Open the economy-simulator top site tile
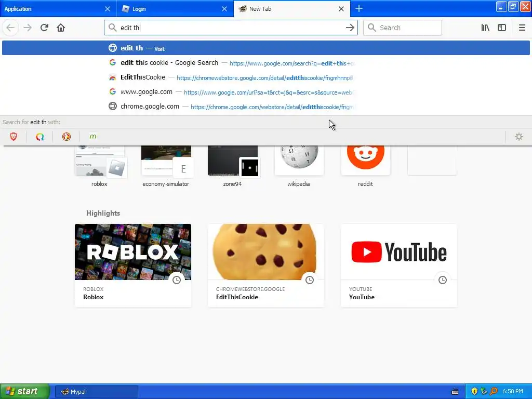 point(166,166)
